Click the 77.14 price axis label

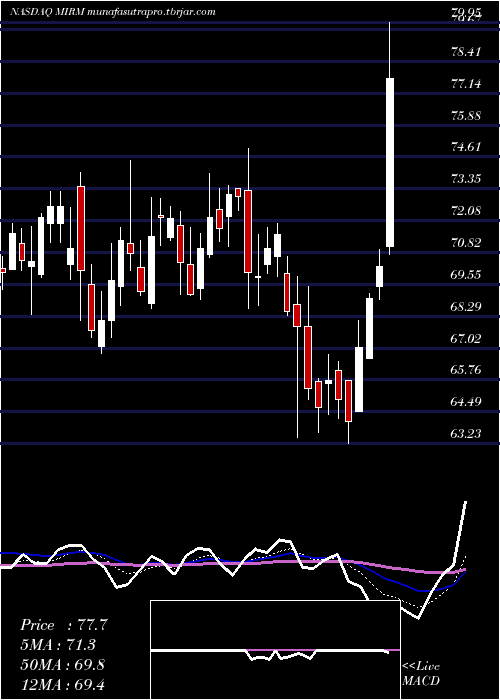[466, 83]
